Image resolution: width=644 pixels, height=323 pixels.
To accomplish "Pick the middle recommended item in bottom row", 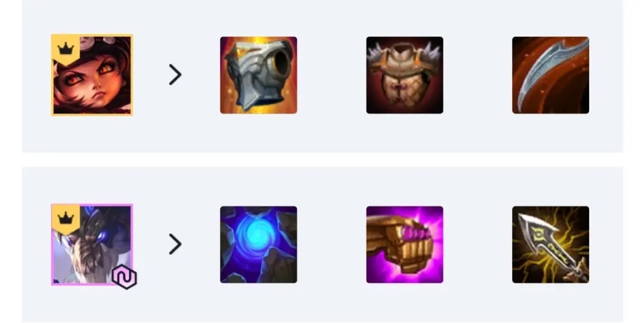I will pyautogui.click(x=404, y=245).
